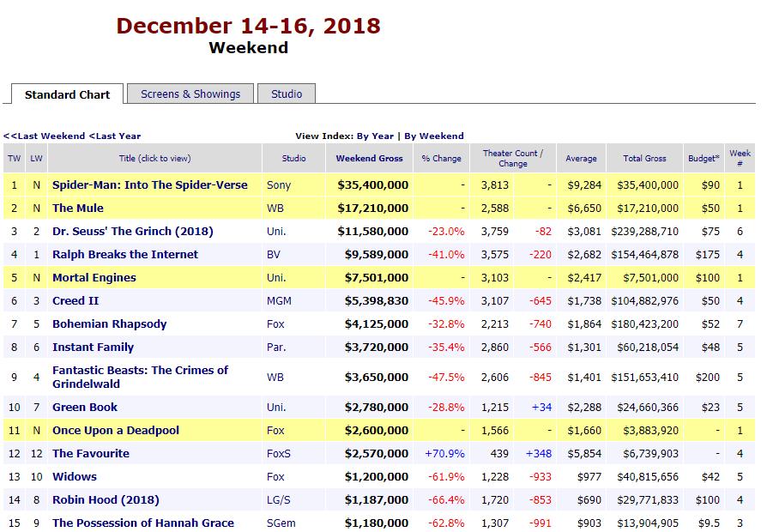
Task: Open Dr. Seuss' The Grinch (2018) page
Action: [132, 231]
